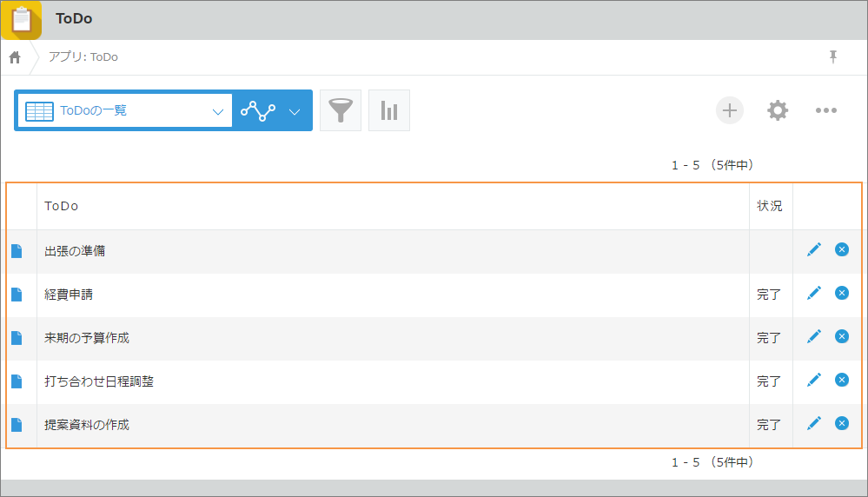868x497 pixels.
Task: Click the pin icon at top right
Action: [x=833, y=57]
